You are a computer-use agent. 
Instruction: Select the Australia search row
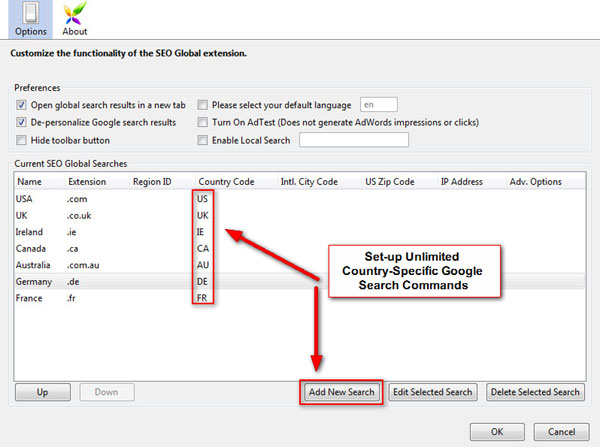click(x=300, y=265)
